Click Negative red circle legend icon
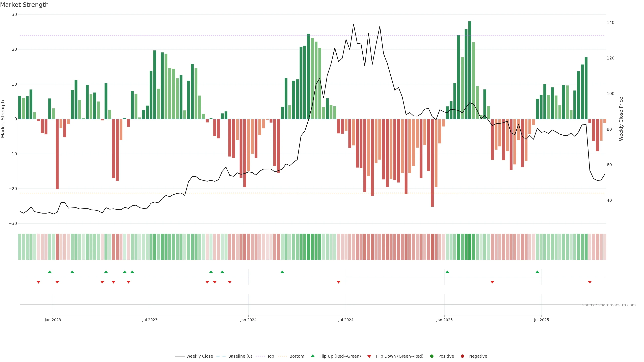Image resolution: width=644 pixels, height=362 pixels. coord(462,356)
